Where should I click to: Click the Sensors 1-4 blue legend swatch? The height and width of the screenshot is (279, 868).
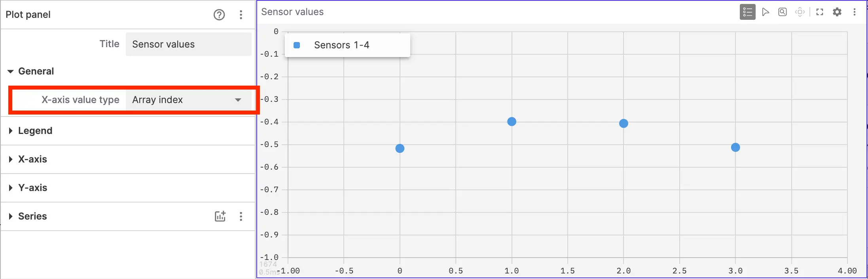[297, 45]
